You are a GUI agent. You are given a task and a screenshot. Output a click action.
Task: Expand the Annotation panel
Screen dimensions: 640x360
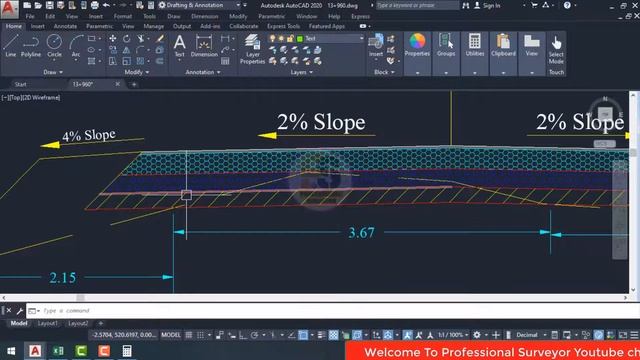(x=203, y=72)
